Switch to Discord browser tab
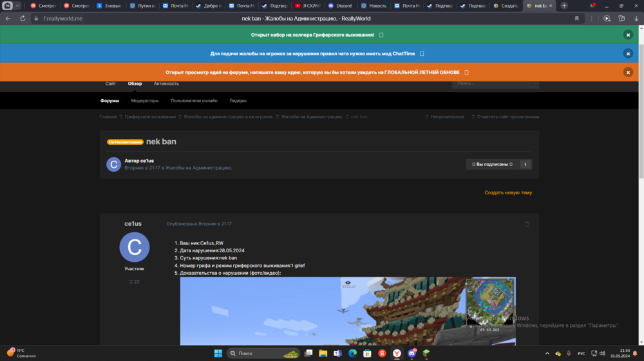 (x=340, y=6)
